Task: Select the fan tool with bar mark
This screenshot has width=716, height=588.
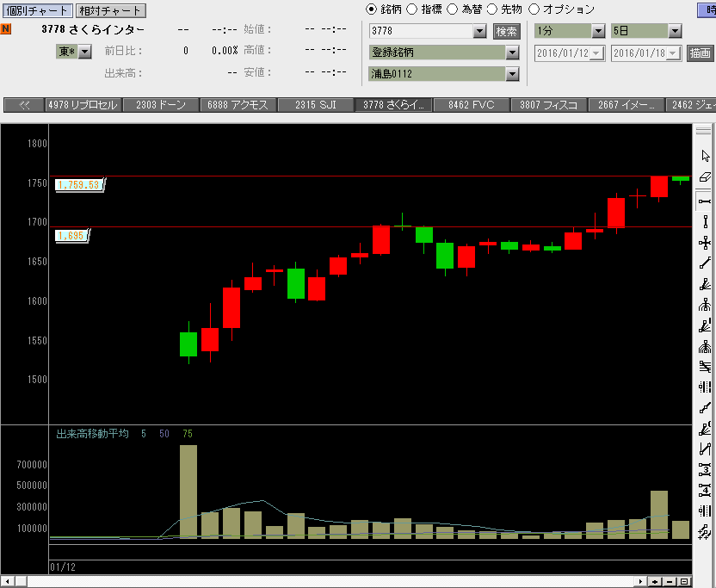Action: click(x=705, y=325)
